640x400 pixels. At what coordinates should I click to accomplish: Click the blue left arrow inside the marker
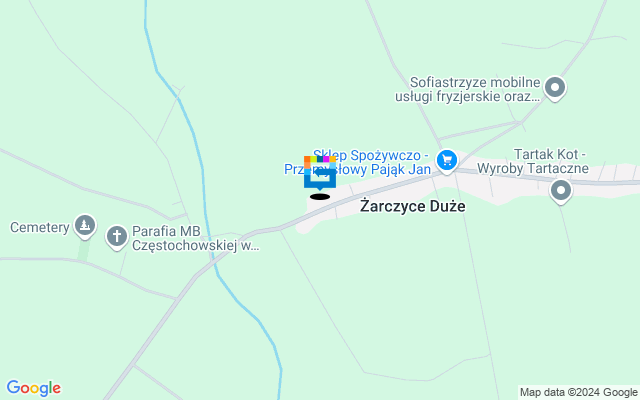click(x=324, y=173)
